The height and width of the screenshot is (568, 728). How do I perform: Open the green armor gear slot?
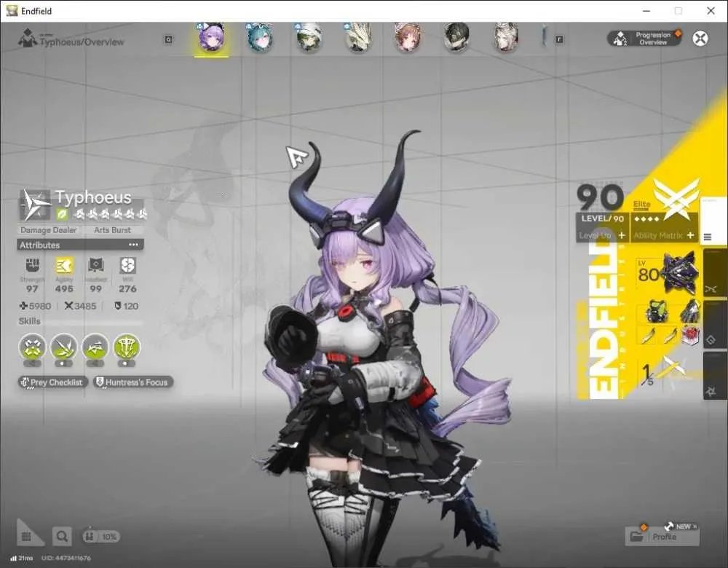tap(656, 311)
